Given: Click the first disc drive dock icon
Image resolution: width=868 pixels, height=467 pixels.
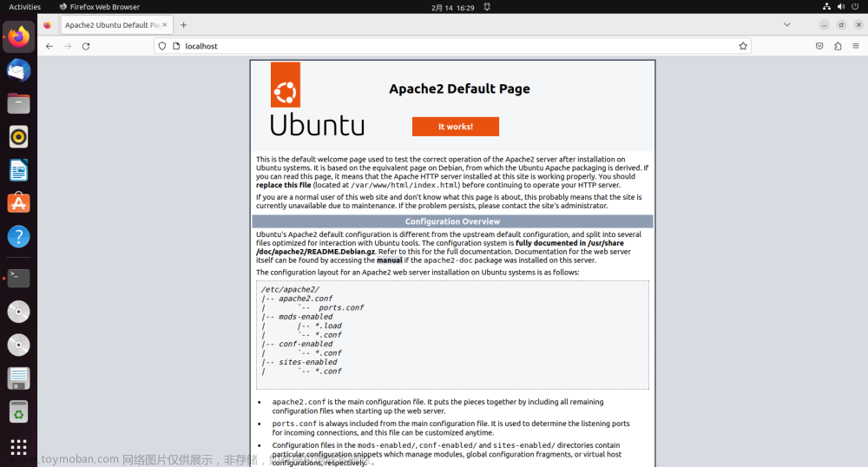Looking at the screenshot, I should pos(18,312).
